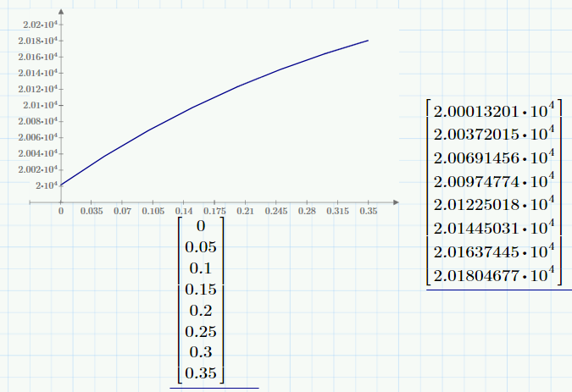
Task: Click y-axis tick label 2.006·10⁴
Action: click(38, 137)
